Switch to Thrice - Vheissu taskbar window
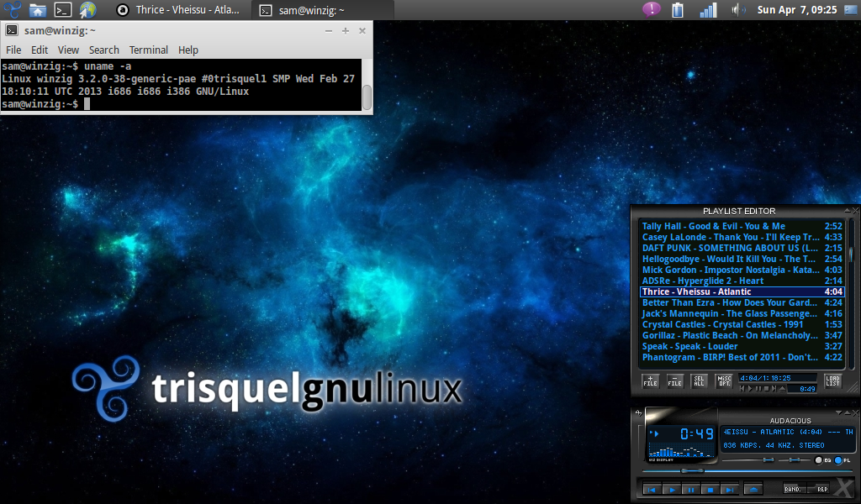The width and height of the screenshot is (861, 504). pos(180,10)
